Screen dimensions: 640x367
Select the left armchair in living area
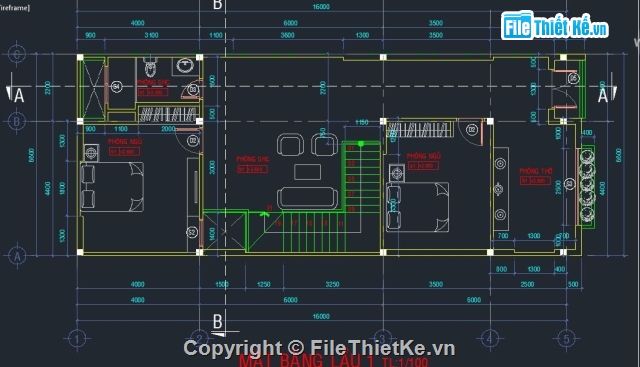click(290, 145)
